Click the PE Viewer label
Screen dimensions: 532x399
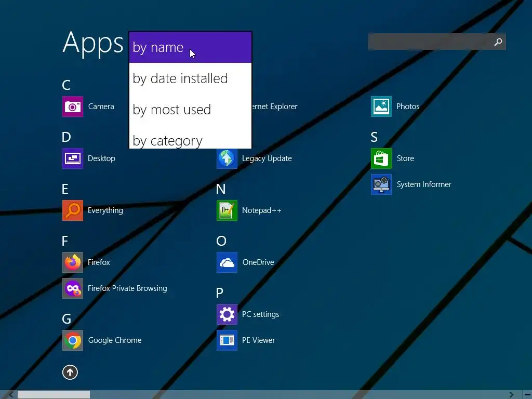(x=259, y=340)
